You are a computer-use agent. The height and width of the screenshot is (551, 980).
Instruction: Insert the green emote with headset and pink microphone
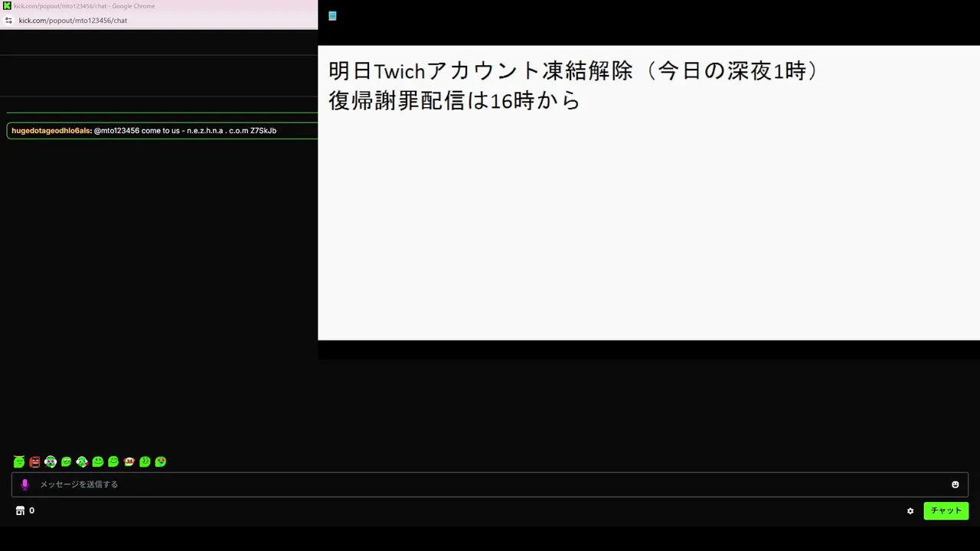82,461
